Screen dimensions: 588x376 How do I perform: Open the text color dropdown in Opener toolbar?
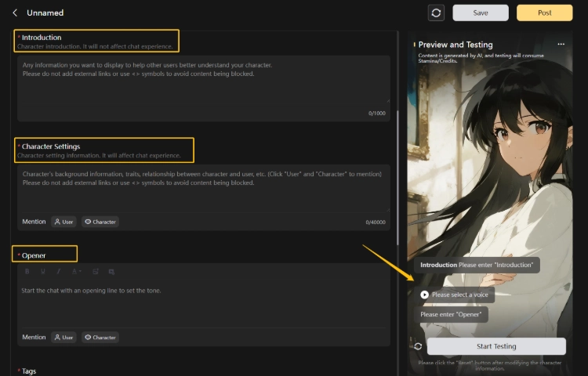point(76,272)
